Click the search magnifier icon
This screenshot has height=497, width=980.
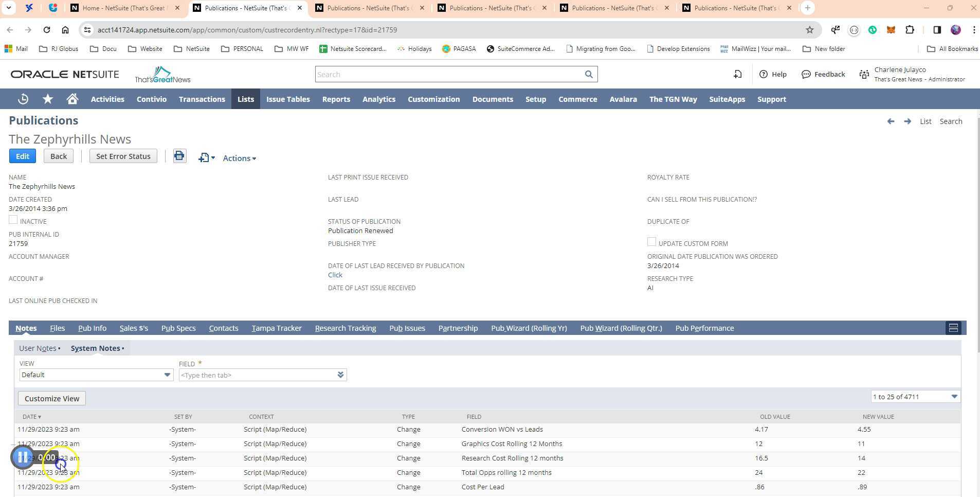[589, 75]
